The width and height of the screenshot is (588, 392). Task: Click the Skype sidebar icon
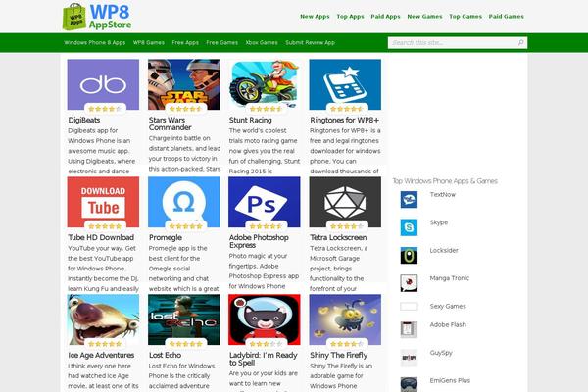(x=409, y=227)
